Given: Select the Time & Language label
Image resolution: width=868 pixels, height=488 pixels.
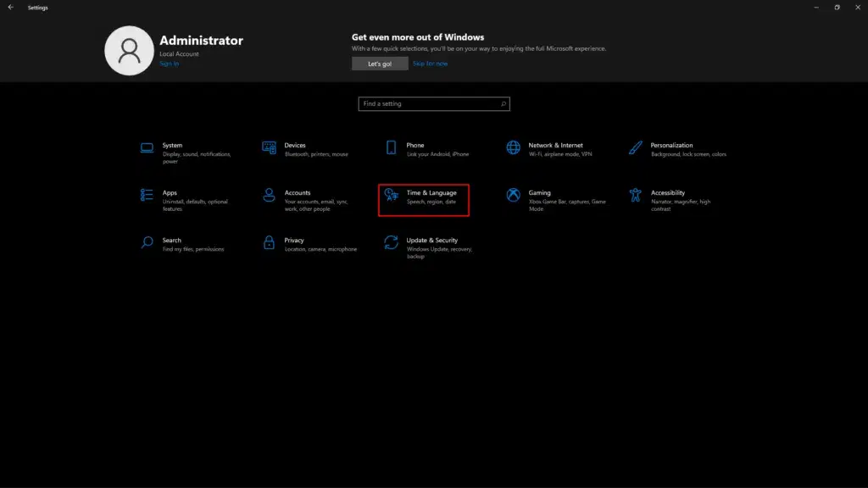Looking at the screenshot, I should (431, 192).
